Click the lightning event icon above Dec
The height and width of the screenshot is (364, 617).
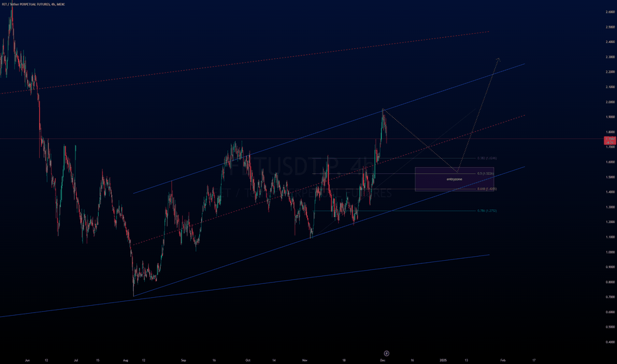387,353
